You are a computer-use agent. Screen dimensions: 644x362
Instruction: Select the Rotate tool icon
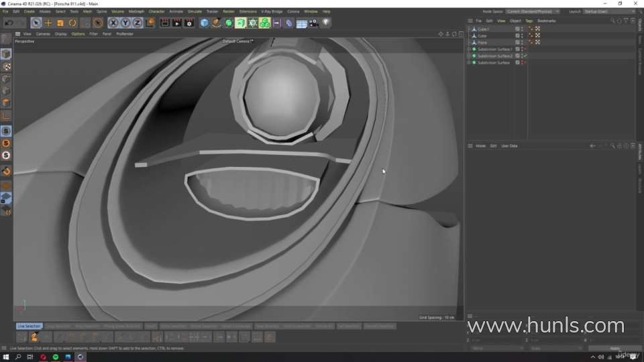[x=72, y=23]
